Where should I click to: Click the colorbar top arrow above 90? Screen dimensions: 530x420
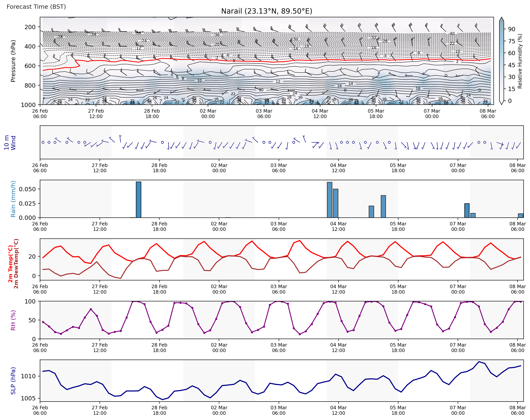tap(501, 19)
